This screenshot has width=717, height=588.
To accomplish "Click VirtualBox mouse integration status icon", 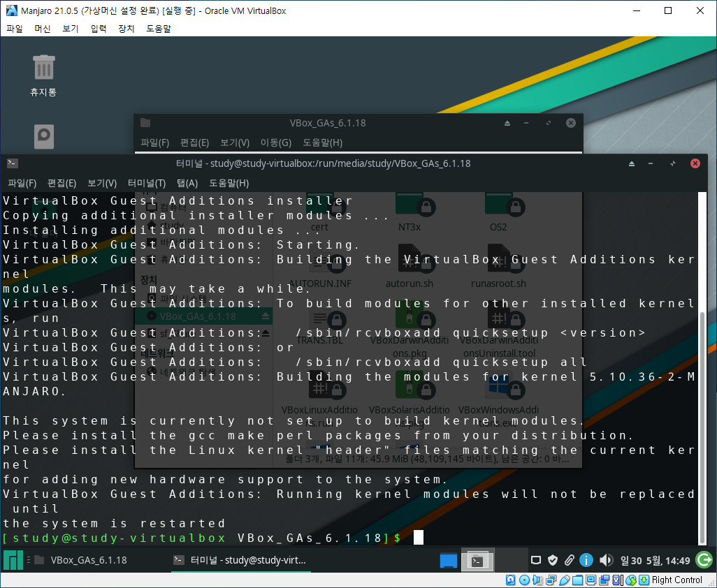I will pos(631,580).
